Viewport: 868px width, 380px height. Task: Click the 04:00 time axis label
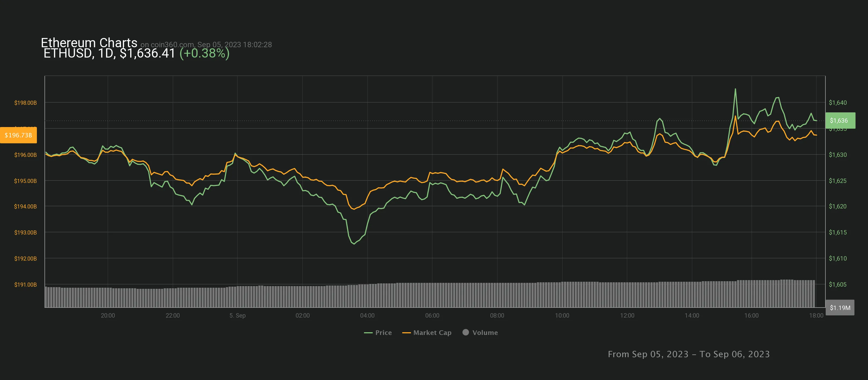[x=367, y=315]
